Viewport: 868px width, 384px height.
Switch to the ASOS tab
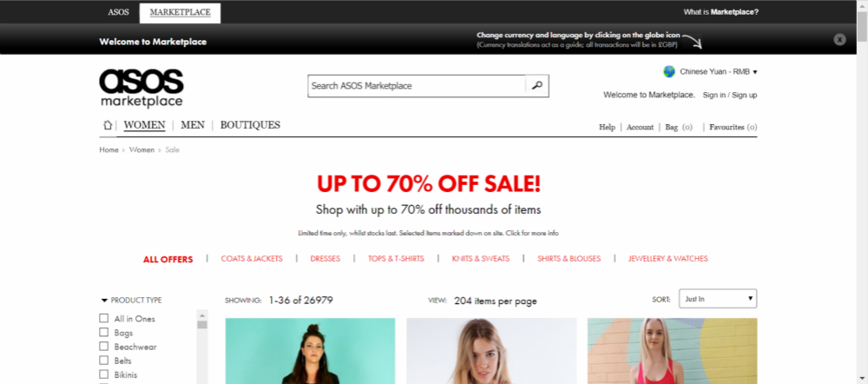pos(118,12)
